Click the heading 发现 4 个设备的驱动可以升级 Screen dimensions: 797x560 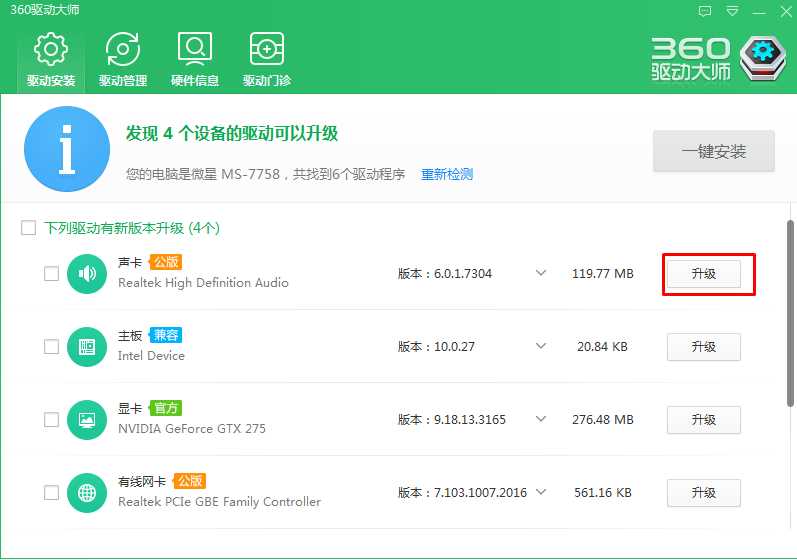coord(232,134)
